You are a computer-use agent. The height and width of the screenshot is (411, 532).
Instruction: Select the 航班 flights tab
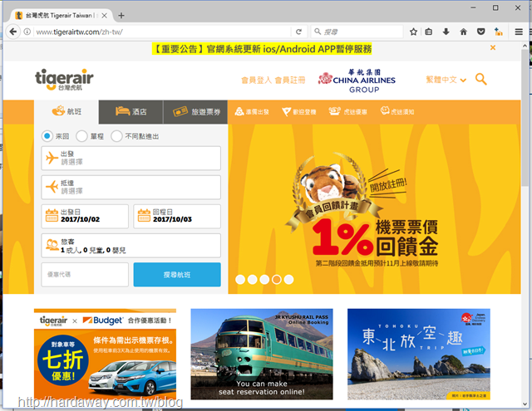[x=66, y=111]
